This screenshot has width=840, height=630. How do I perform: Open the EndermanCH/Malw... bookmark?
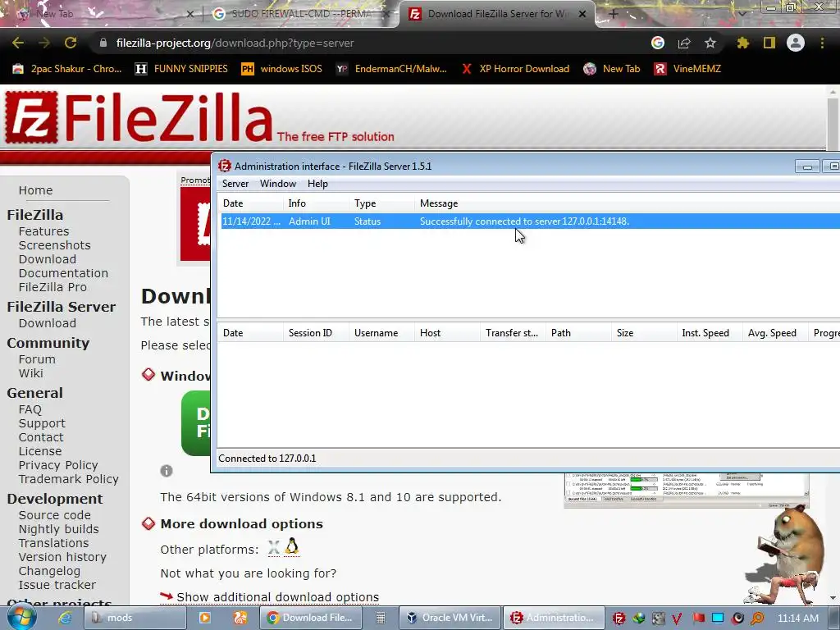click(x=391, y=69)
